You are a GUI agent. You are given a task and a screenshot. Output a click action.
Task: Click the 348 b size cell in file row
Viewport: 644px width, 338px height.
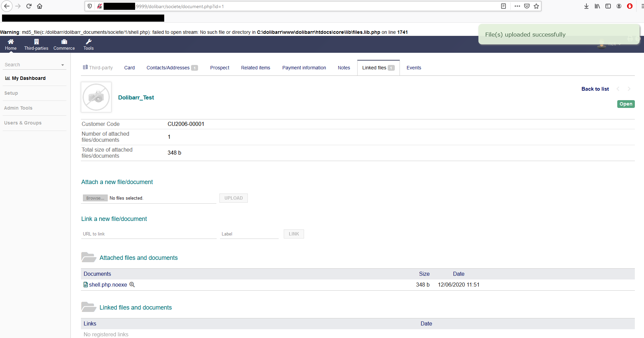click(x=423, y=285)
